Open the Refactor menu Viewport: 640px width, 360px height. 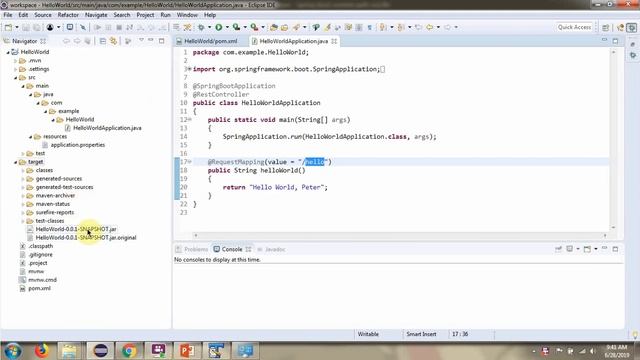[x=68, y=15]
